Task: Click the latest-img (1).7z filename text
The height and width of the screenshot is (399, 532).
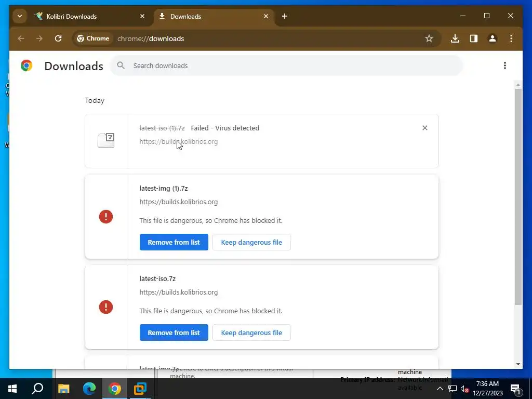Action: pos(164,188)
